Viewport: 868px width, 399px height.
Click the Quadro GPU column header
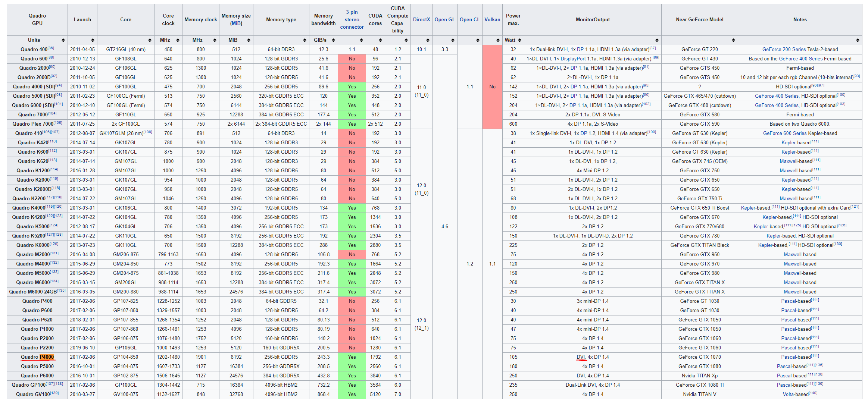37,20
